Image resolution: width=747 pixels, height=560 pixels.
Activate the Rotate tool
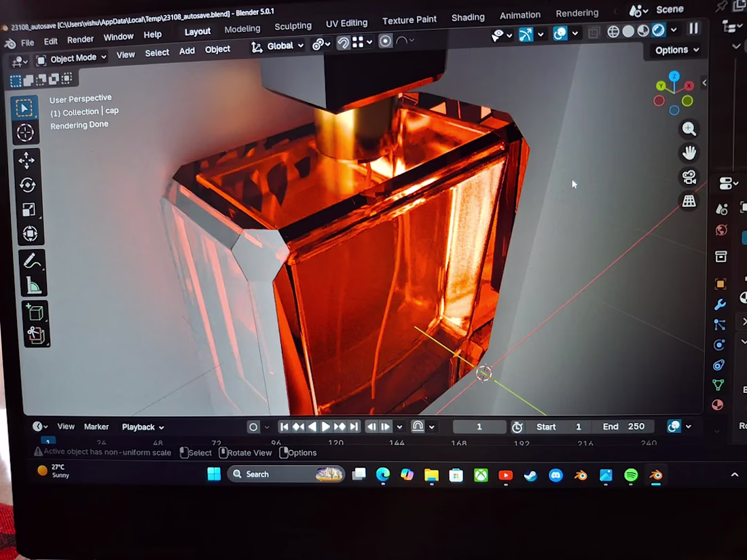[x=27, y=185]
